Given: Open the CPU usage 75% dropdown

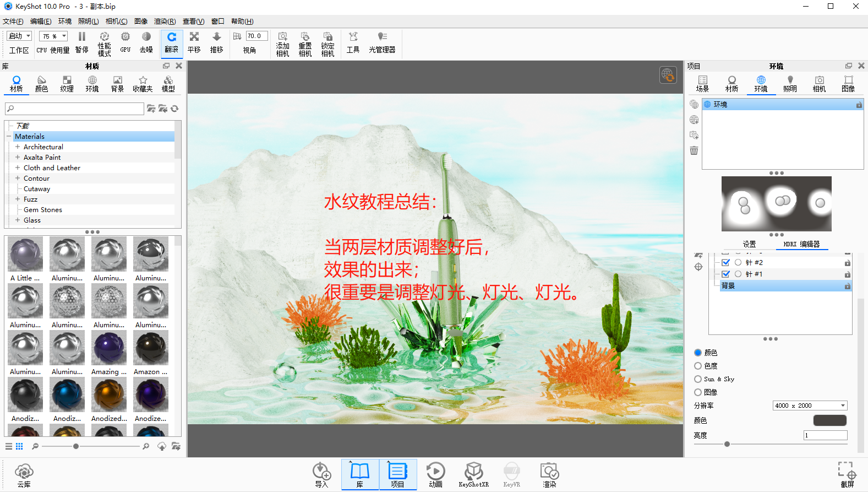Looking at the screenshot, I should tap(53, 36).
